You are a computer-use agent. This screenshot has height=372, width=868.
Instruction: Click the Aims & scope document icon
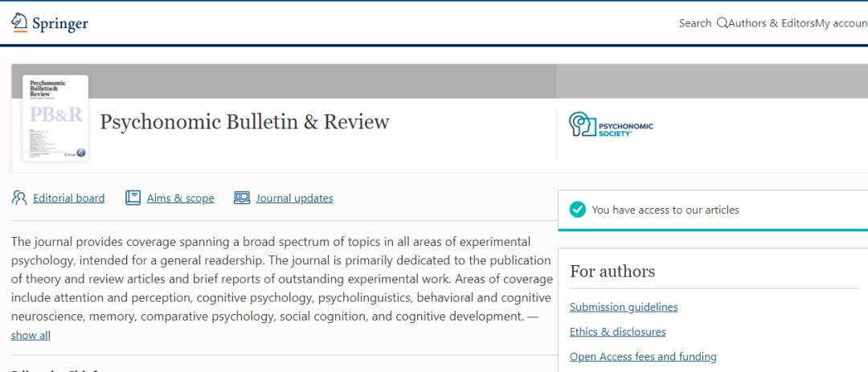coord(133,198)
